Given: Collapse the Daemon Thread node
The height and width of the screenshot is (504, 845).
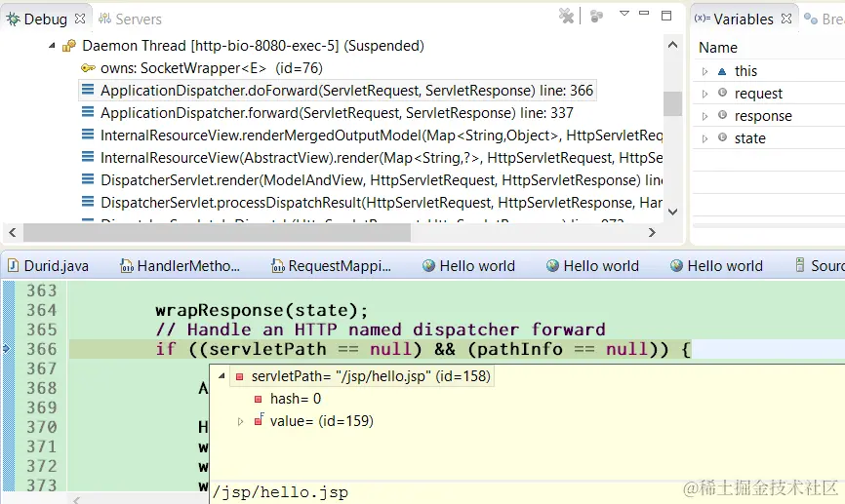Looking at the screenshot, I should point(53,46).
